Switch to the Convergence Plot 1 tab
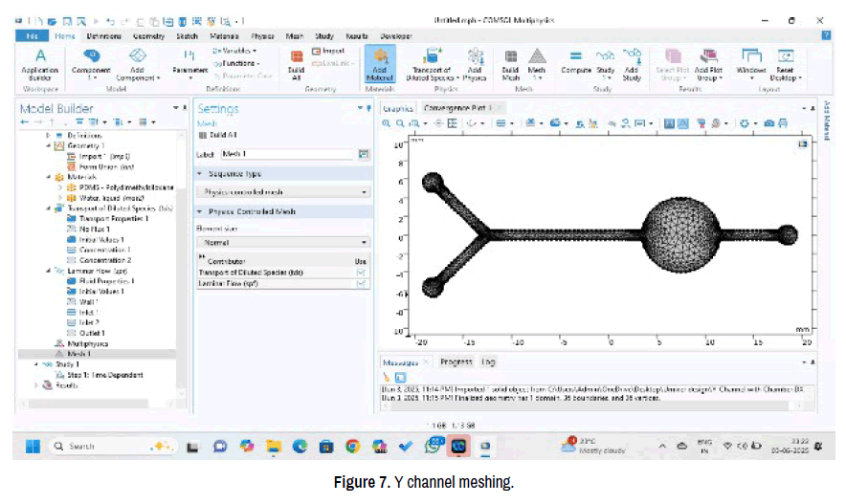 [456, 108]
